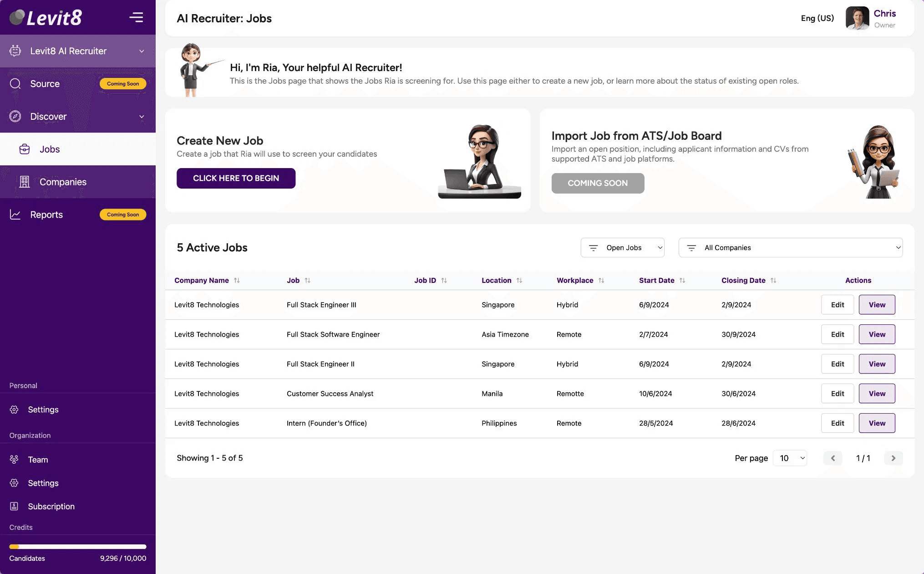Click the Source magnifier icon
Viewport: 924px width, 574px height.
coord(15,84)
